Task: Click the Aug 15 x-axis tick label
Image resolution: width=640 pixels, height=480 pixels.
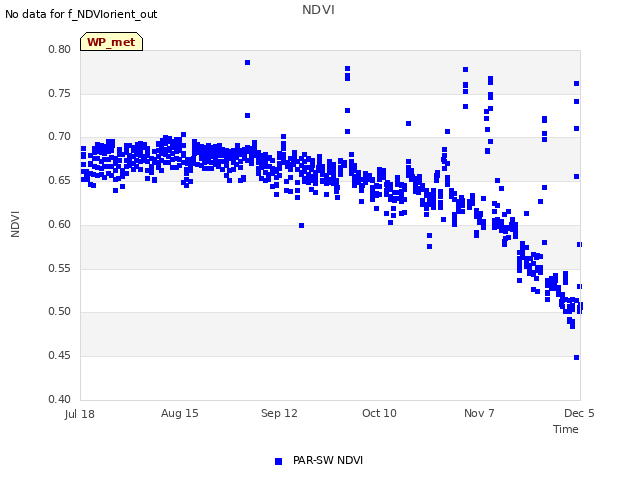Action: pyautogui.click(x=180, y=413)
